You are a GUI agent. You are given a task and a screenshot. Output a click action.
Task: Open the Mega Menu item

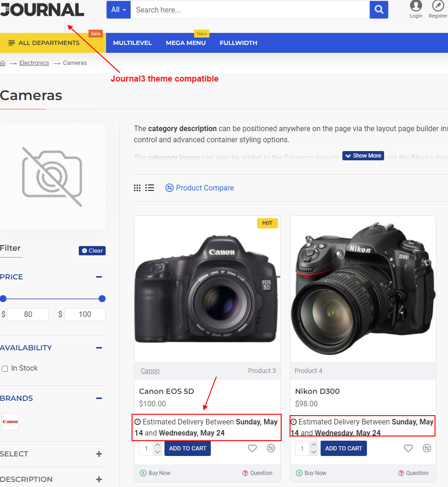pyautogui.click(x=186, y=43)
